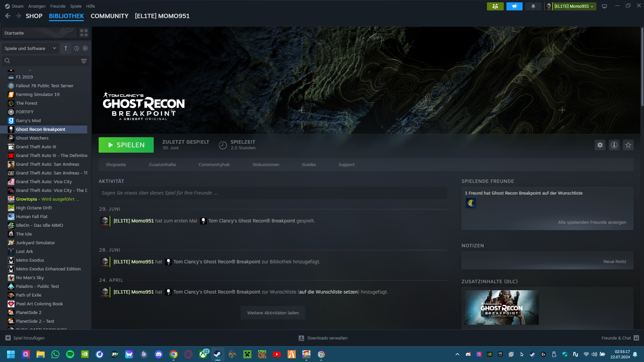
Task: Click [EL1TE] Momo951 name in 29. Juni entry
Action: (134, 221)
